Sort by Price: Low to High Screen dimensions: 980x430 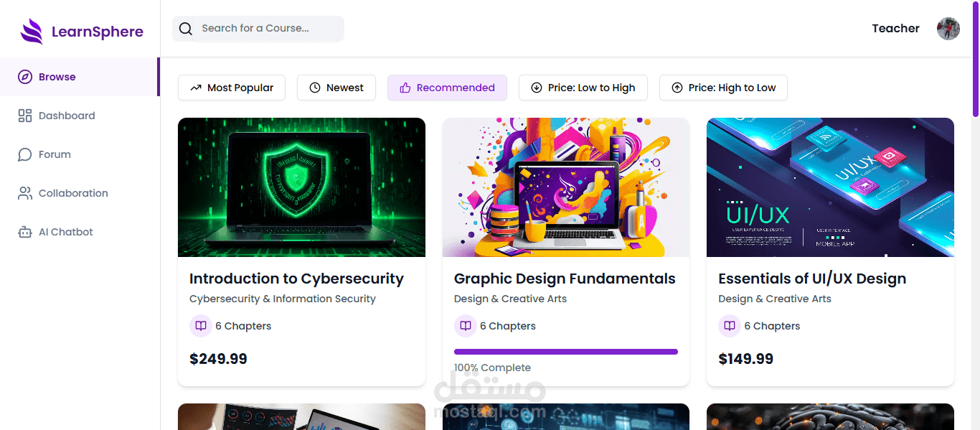tap(583, 88)
